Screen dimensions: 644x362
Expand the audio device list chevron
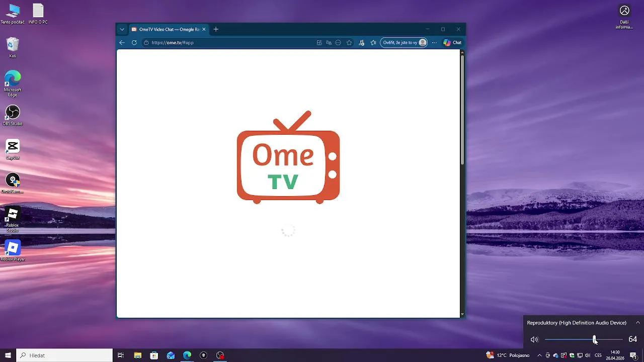point(637,323)
